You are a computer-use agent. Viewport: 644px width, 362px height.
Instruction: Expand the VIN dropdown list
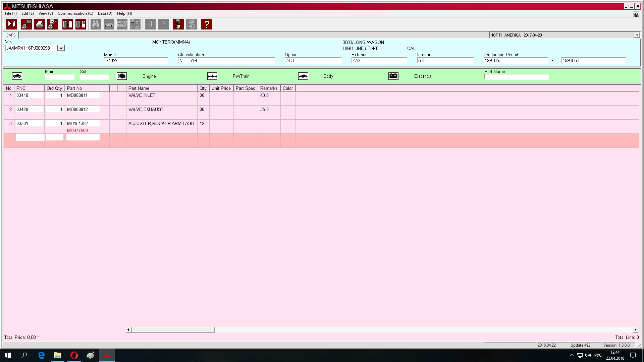[x=61, y=48]
